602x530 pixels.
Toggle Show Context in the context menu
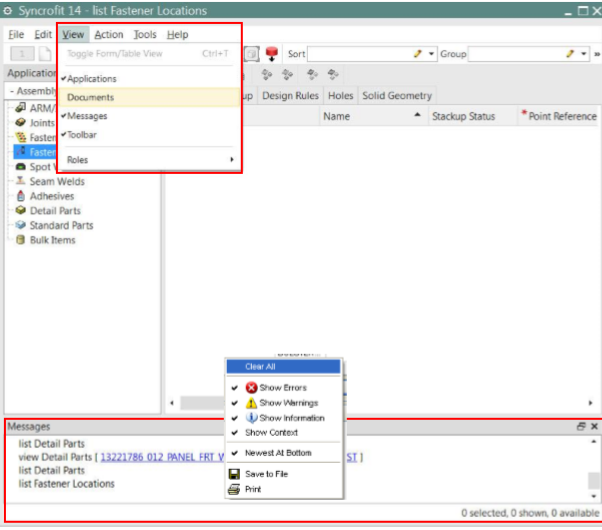tap(283, 432)
